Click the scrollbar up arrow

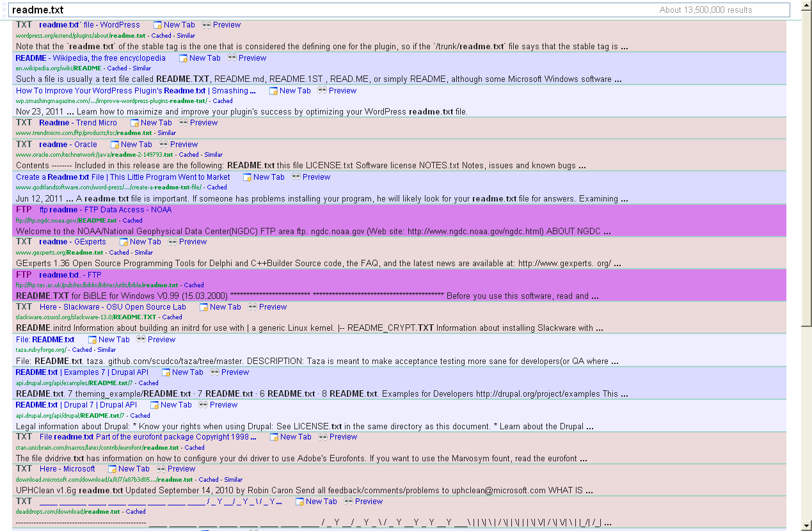coord(806,25)
